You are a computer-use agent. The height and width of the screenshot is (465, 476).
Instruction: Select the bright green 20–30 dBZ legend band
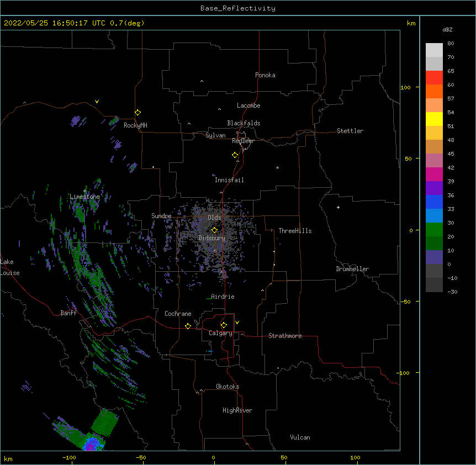[434, 230]
